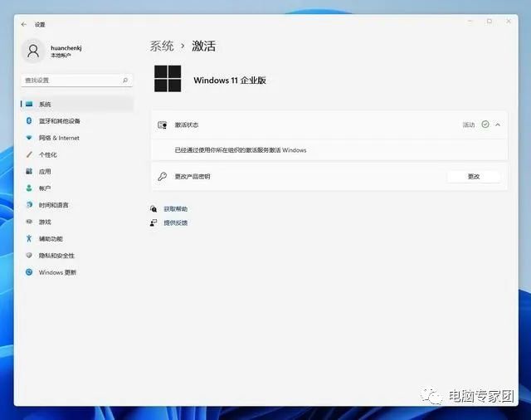This screenshot has width=531, height=420.
Task: Click the 更改产品密钥 label
Action: (192, 177)
